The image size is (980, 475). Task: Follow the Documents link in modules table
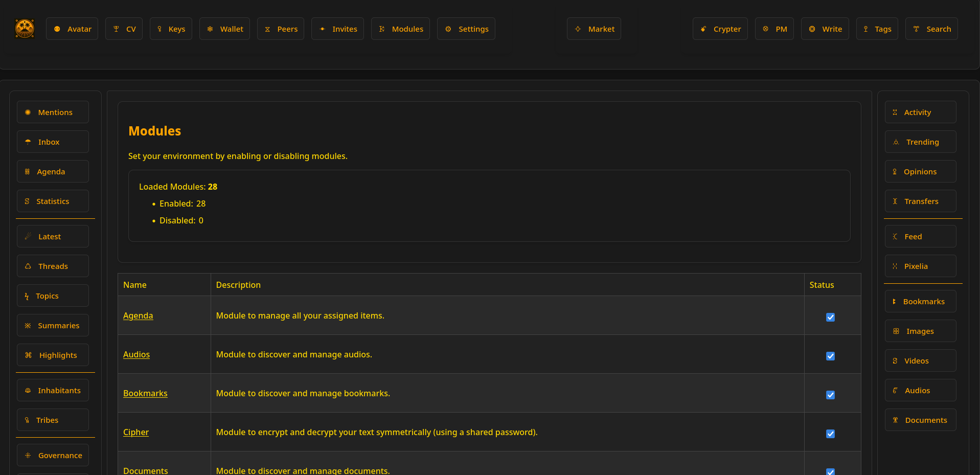(146, 470)
